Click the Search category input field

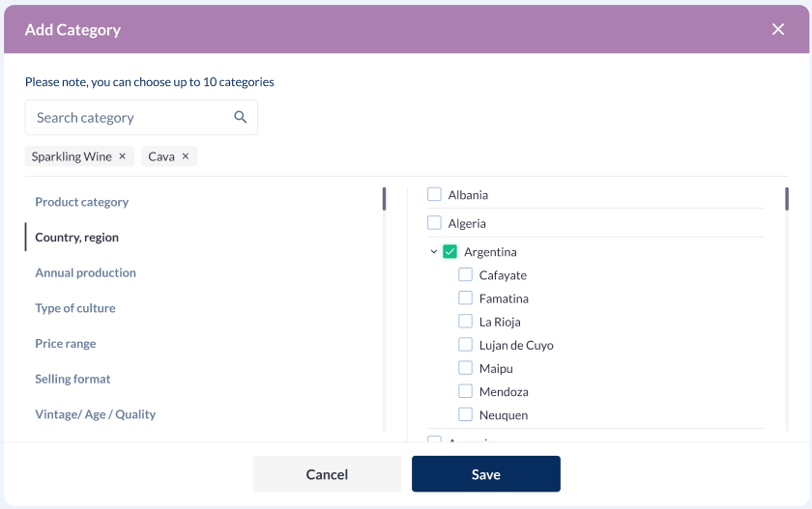(130, 118)
